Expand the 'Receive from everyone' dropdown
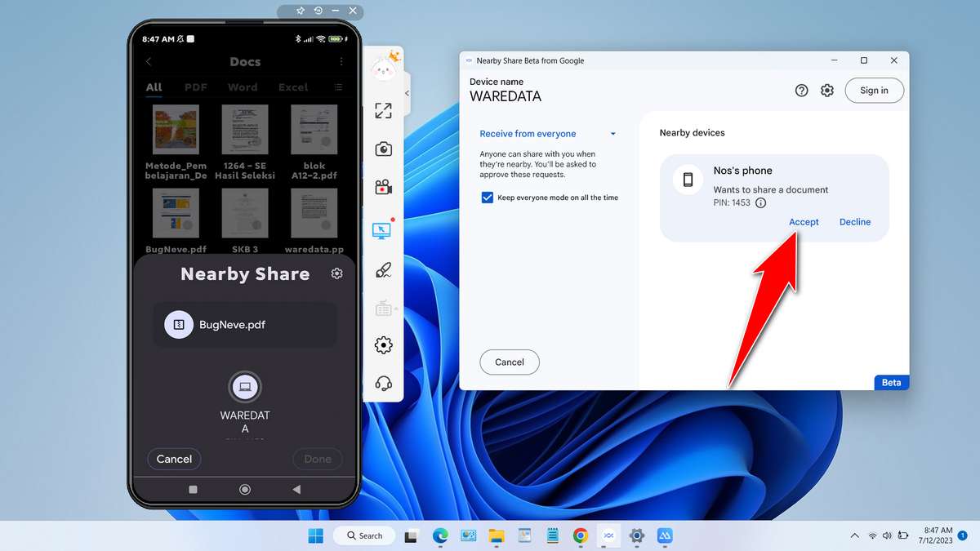980x551 pixels. click(612, 133)
